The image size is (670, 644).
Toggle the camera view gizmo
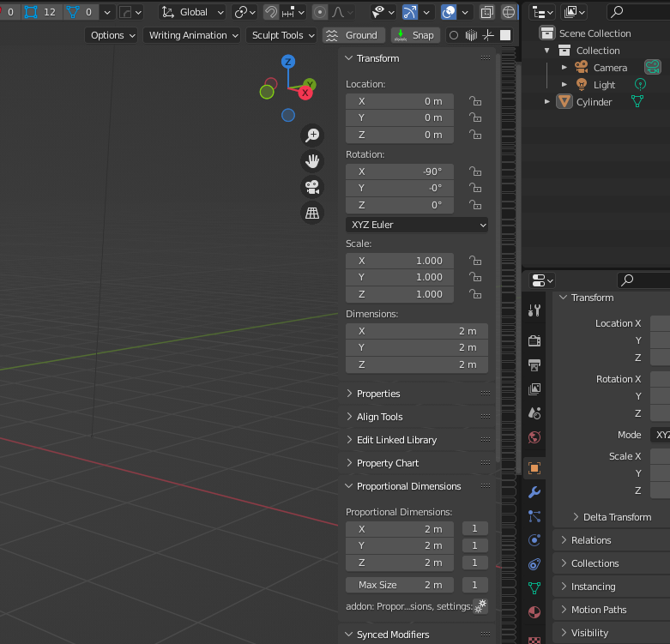pyautogui.click(x=312, y=187)
